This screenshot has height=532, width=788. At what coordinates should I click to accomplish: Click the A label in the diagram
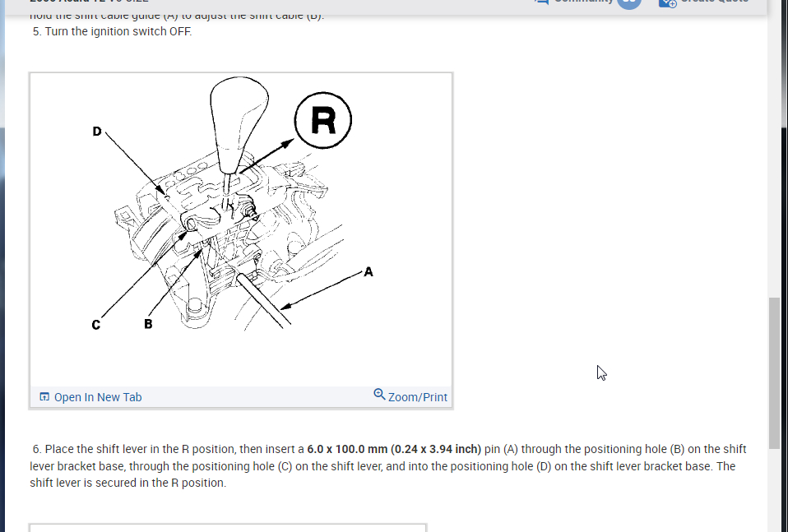[x=369, y=272]
